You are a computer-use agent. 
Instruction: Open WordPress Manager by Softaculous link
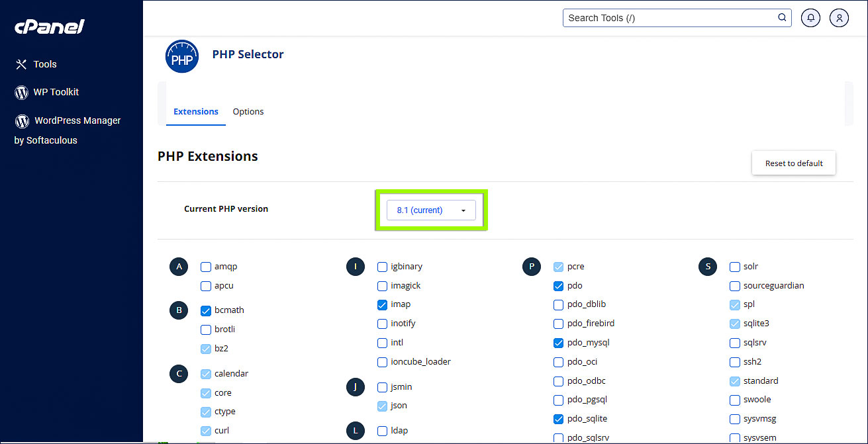(x=77, y=121)
